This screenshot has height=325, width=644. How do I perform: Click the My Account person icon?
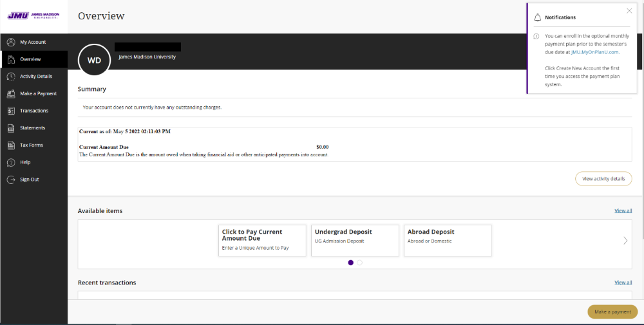click(11, 42)
